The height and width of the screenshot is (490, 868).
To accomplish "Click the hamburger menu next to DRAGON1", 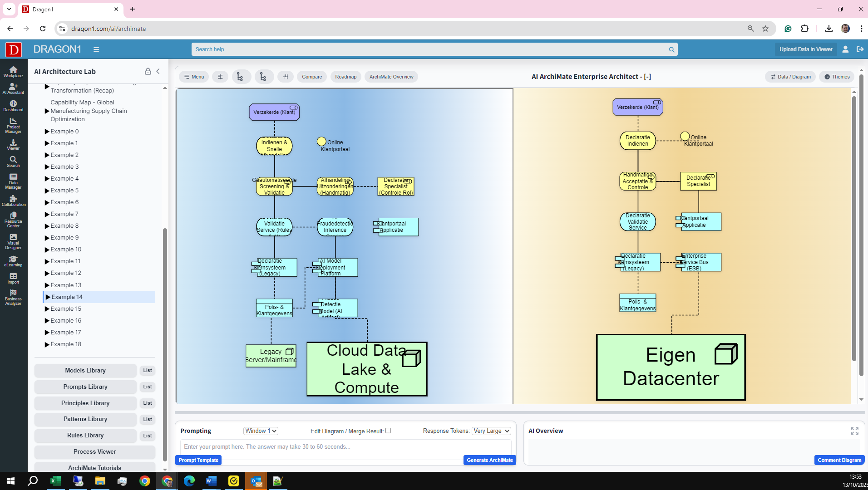I will click(96, 49).
